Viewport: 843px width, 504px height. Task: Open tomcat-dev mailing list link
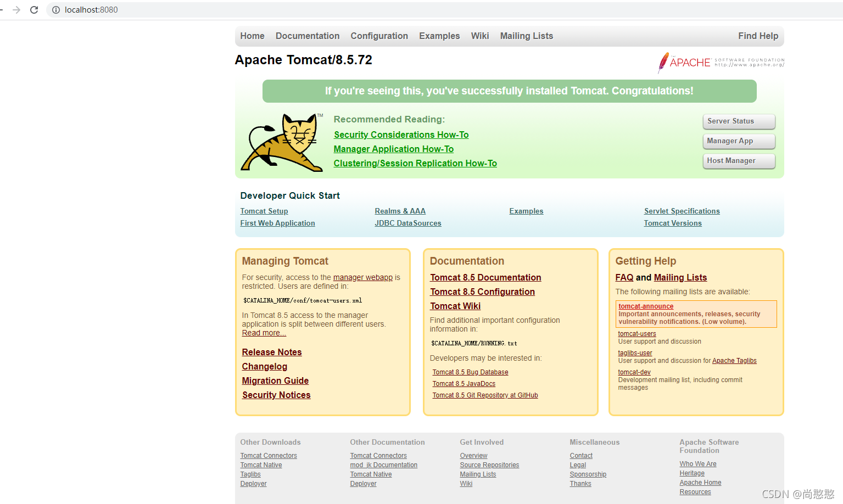[634, 372]
